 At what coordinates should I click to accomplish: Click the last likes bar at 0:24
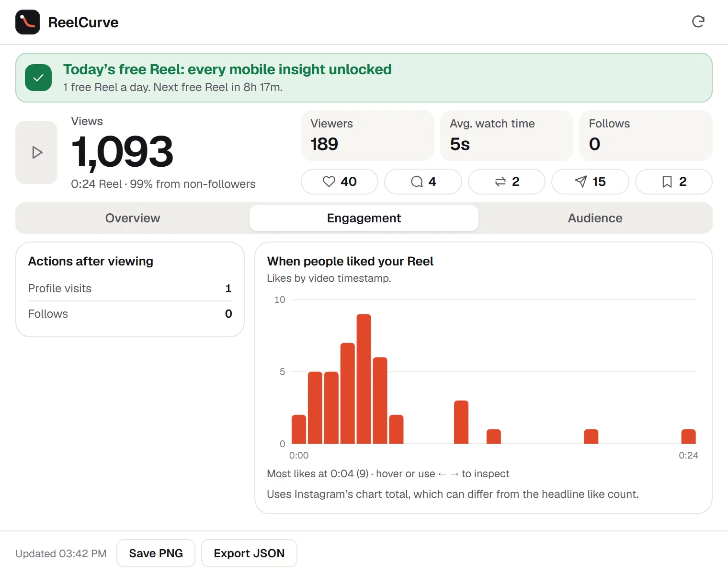(688, 437)
